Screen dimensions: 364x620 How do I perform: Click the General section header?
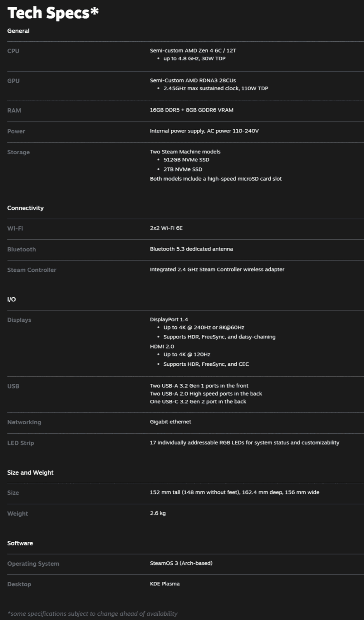[x=18, y=31]
